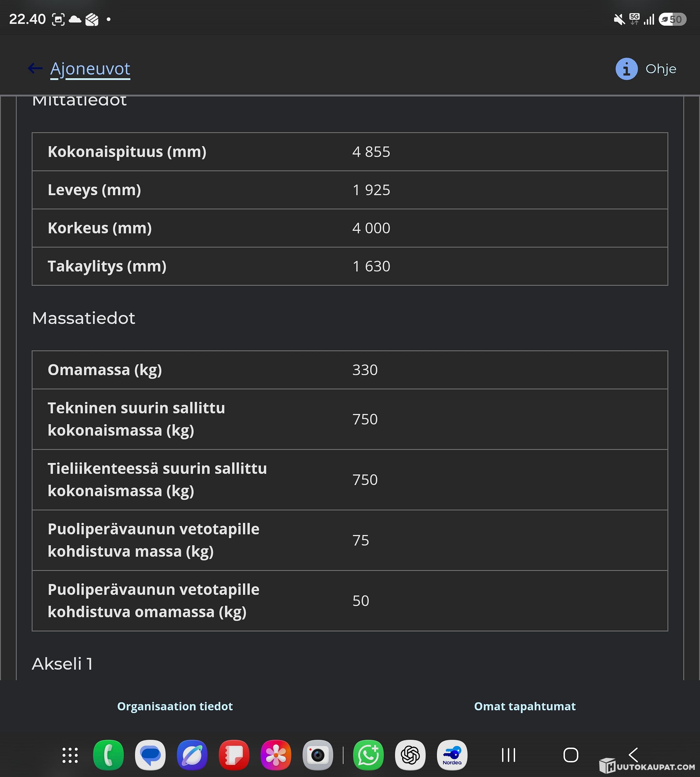This screenshot has width=700, height=777.
Task: Tap the recent apps navigation button
Action: pyautogui.click(x=509, y=755)
